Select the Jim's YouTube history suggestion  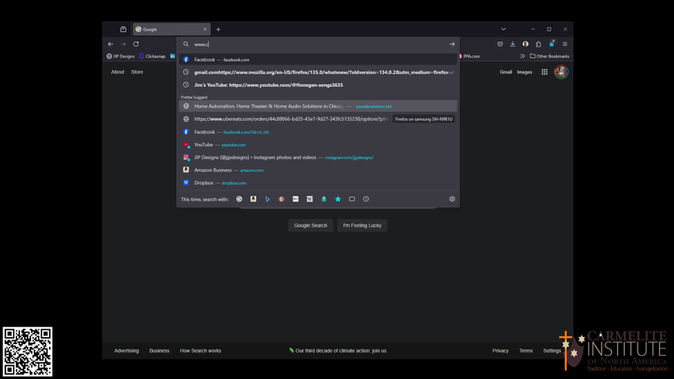click(318, 85)
